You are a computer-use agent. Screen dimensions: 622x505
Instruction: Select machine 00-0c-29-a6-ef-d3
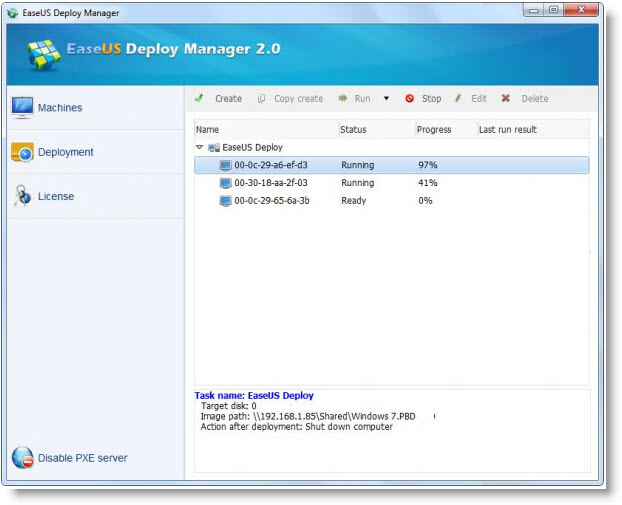pyautogui.click(x=392, y=165)
